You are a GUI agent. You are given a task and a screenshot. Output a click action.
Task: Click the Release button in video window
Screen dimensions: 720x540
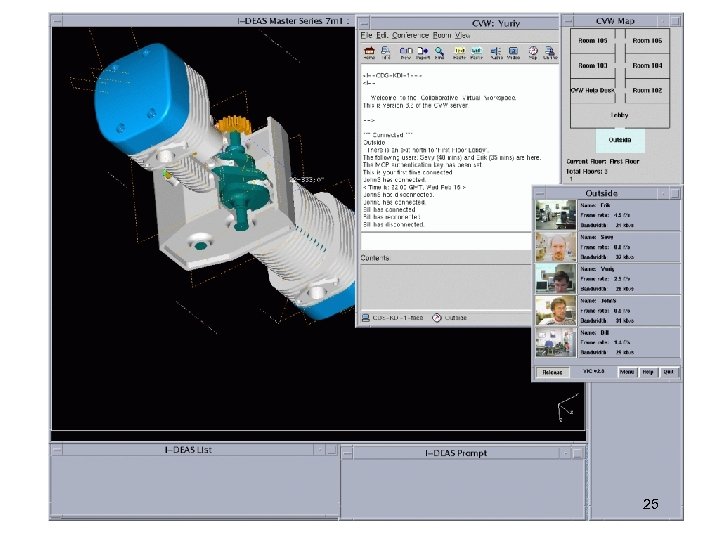coord(552,372)
